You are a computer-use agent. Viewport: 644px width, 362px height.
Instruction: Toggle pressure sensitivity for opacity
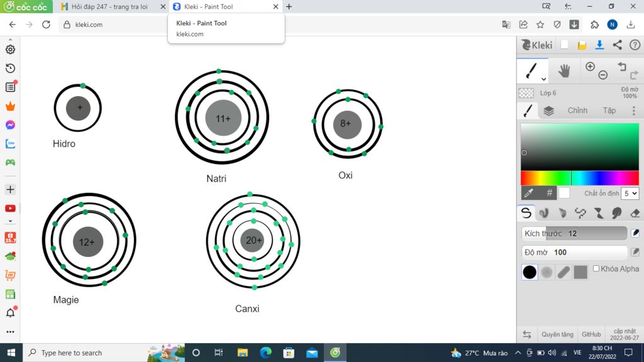click(x=635, y=252)
